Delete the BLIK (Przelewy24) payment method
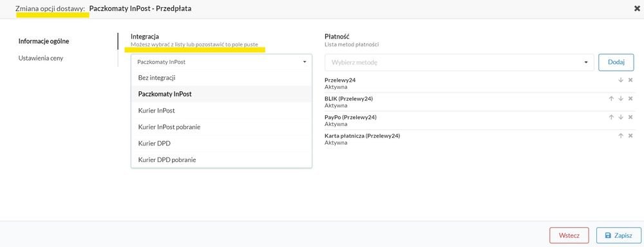Image resolution: width=644 pixels, height=247 pixels. coord(630,98)
